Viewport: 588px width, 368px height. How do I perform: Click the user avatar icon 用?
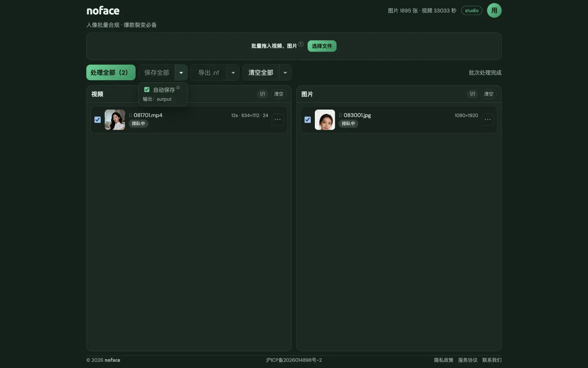point(494,11)
